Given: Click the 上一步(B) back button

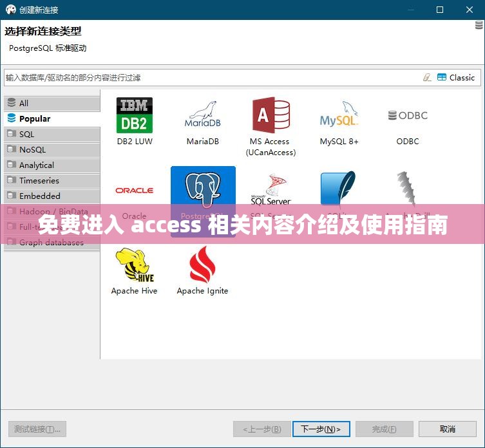Looking at the screenshot, I should 262,429.
